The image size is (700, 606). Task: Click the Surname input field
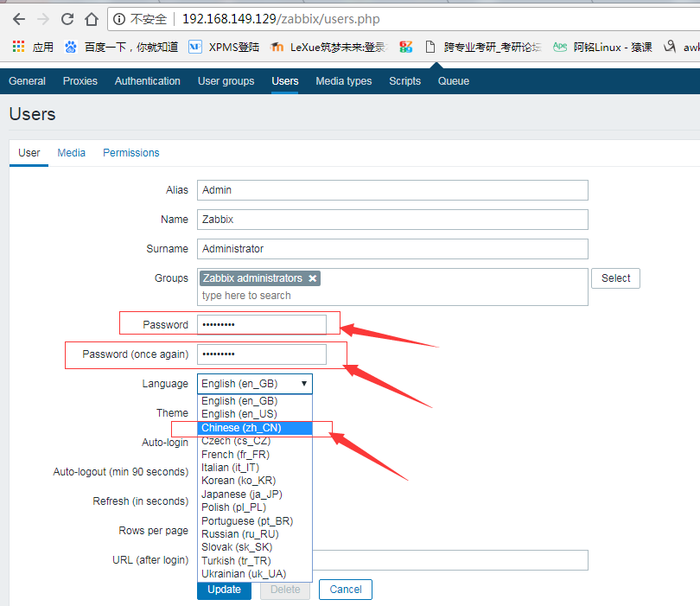pyautogui.click(x=392, y=249)
